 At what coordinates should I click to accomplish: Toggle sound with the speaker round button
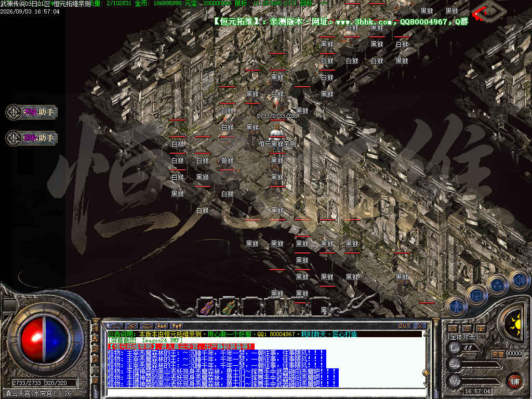[520, 280]
